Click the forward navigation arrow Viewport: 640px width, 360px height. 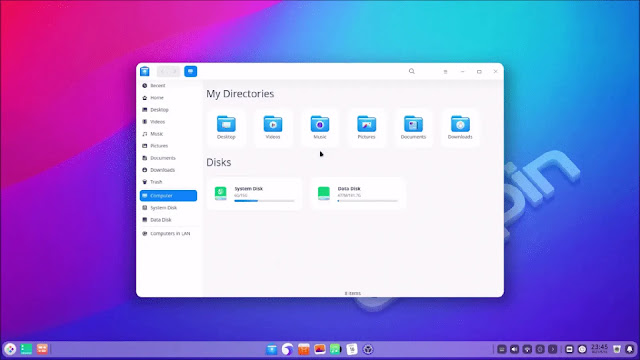(x=174, y=71)
